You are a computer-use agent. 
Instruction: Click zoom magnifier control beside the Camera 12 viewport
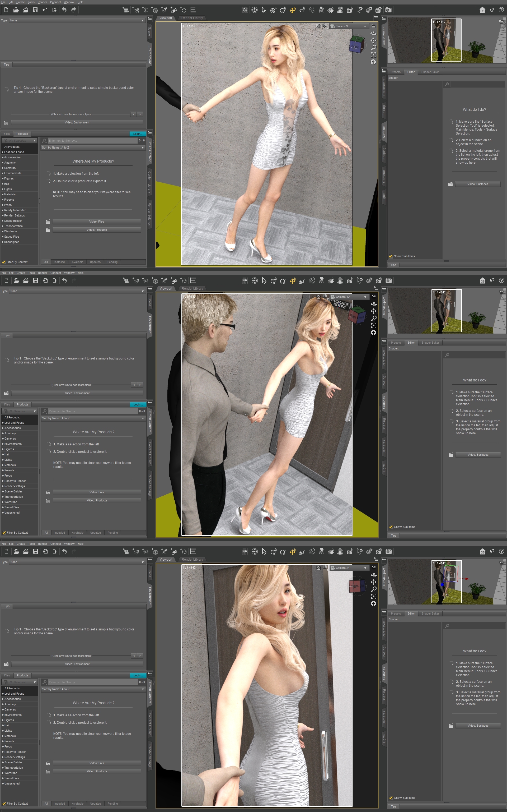[x=374, y=318]
